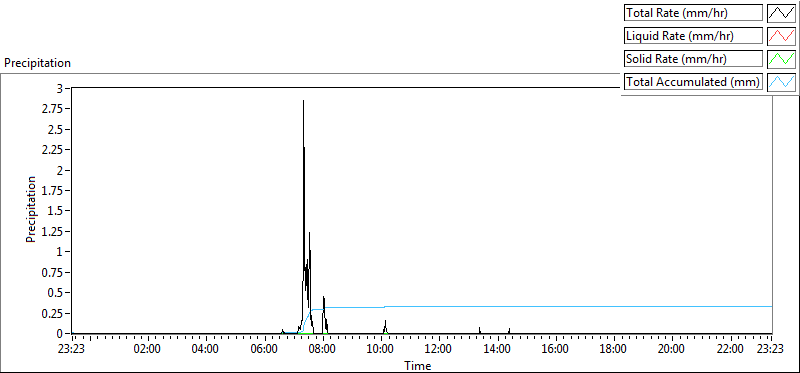Click the 06:00 time tick label
800x373 pixels.
coord(264,350)
